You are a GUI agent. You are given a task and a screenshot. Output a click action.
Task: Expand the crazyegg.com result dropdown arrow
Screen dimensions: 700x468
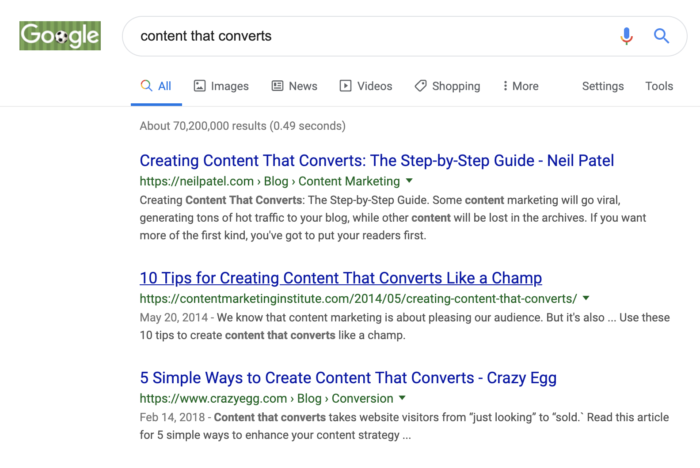tap(402, 398)
